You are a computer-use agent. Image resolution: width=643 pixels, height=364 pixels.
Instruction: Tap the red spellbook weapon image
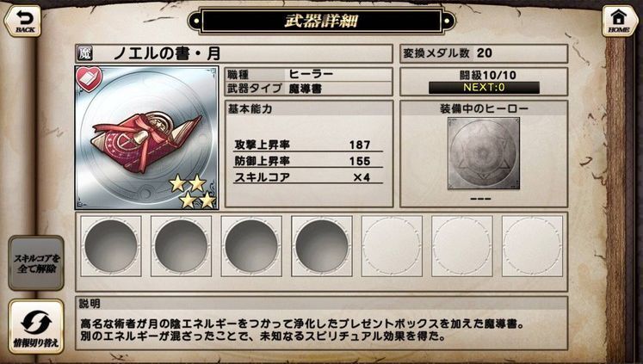(147, 139)
